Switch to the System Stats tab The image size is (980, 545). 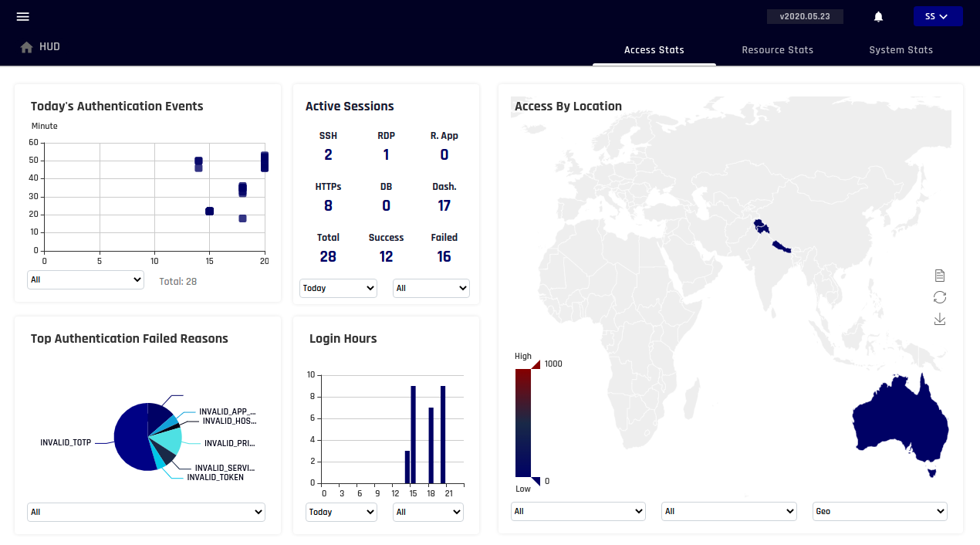tap(901, 50)
